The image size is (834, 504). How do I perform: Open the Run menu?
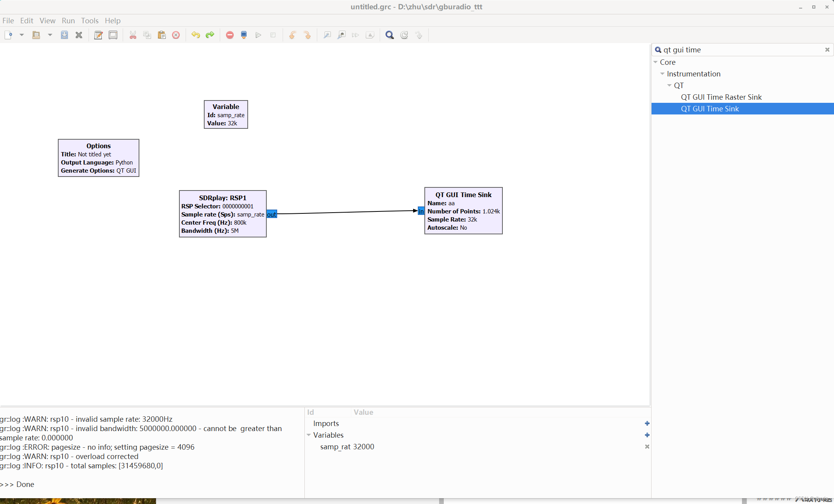68,21
